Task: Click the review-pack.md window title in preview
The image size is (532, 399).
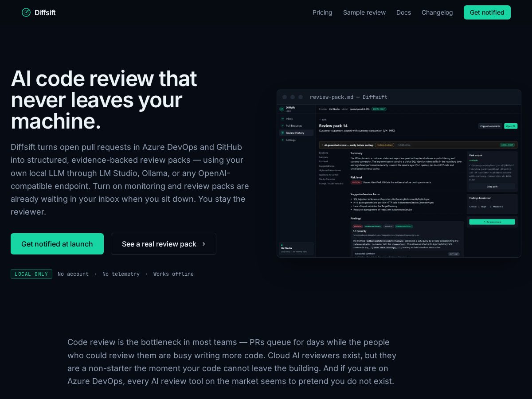Action: [x=348, y=97]
